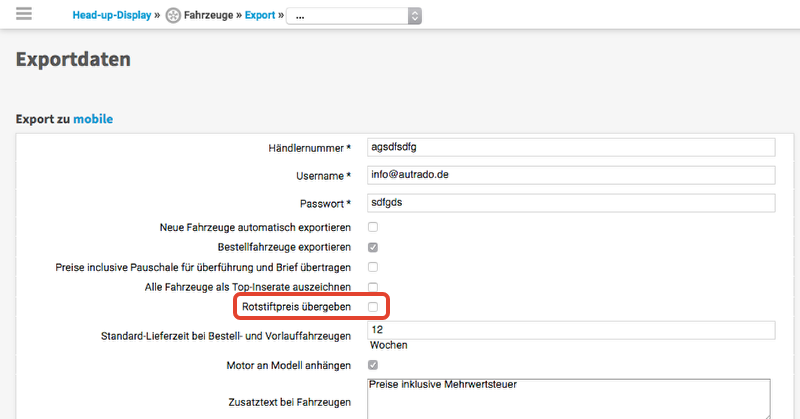Click the Wochen unit label

(x=389, y=345)
